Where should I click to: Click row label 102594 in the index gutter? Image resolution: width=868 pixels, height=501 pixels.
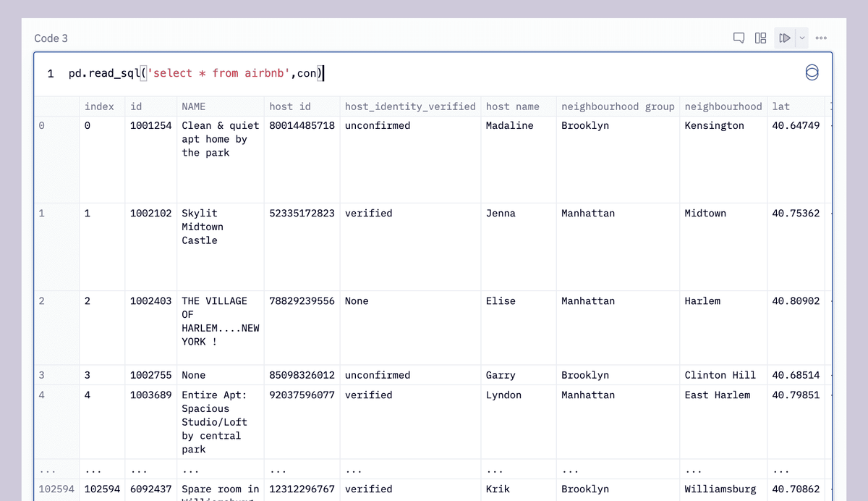pyautogui.click(x=56, y=489)
